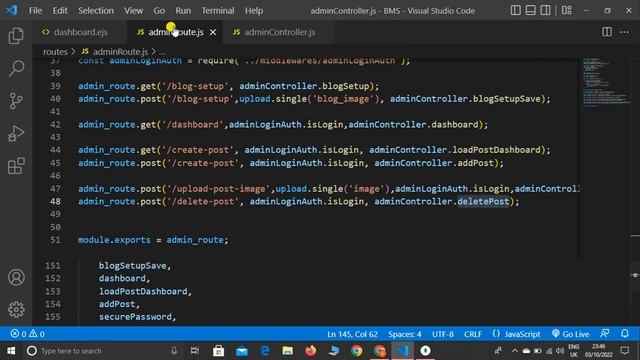
Task: Toggle the bottom panel layout icon
Action: coord(530,10)
